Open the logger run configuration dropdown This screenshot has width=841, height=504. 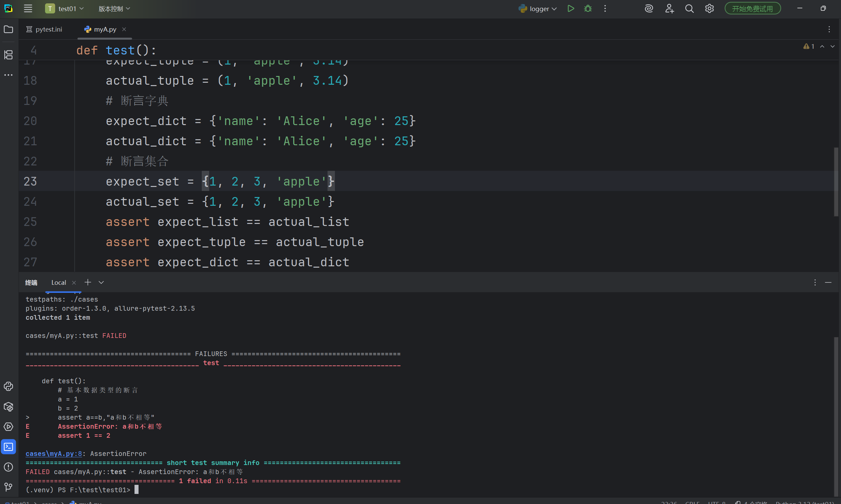538,9
